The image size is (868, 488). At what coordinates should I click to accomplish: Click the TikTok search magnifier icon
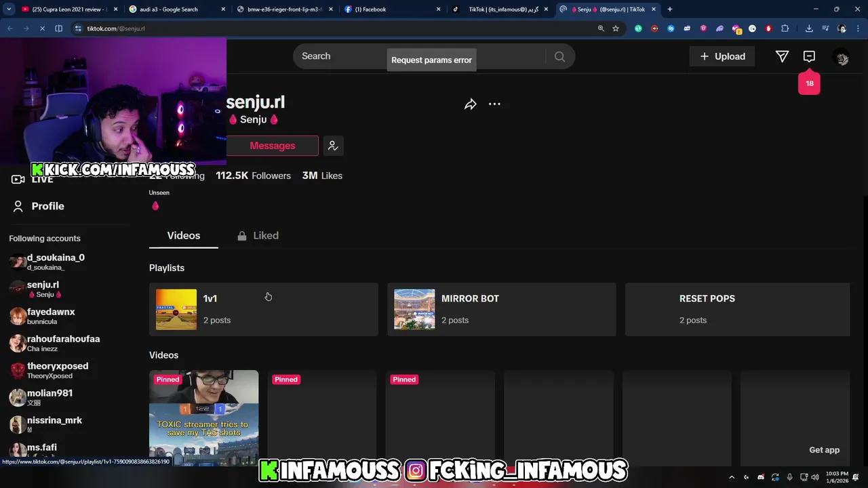(559, 56)
